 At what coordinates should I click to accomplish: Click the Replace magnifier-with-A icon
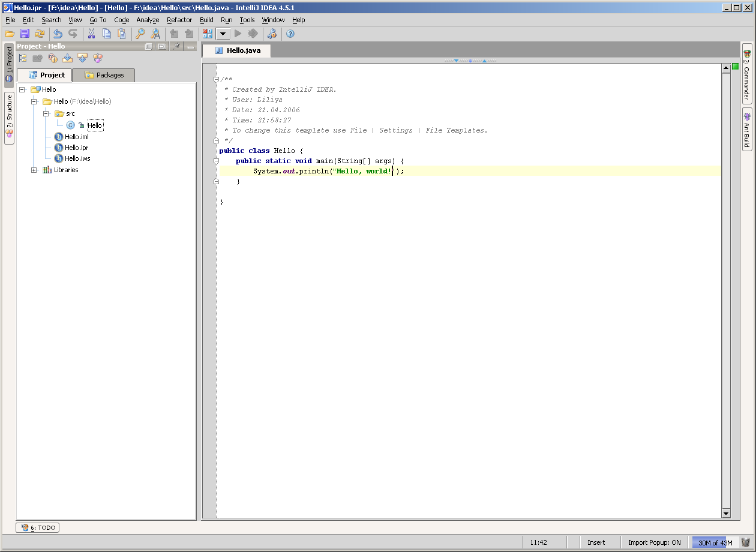click(x=155, y=34)
